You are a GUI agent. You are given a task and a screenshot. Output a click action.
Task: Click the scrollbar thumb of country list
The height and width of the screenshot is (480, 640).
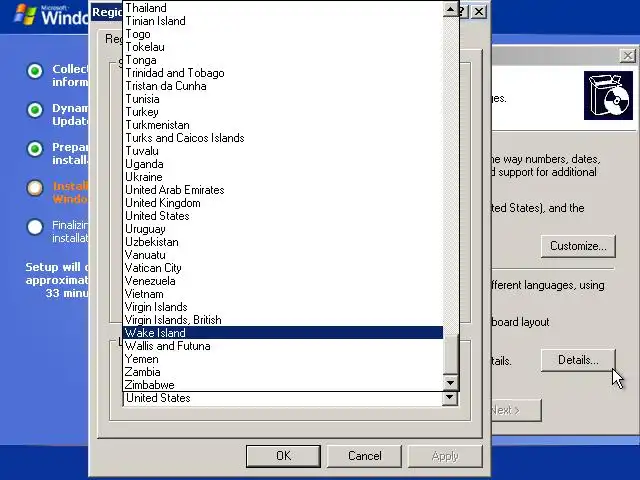(x=451, y=354)
